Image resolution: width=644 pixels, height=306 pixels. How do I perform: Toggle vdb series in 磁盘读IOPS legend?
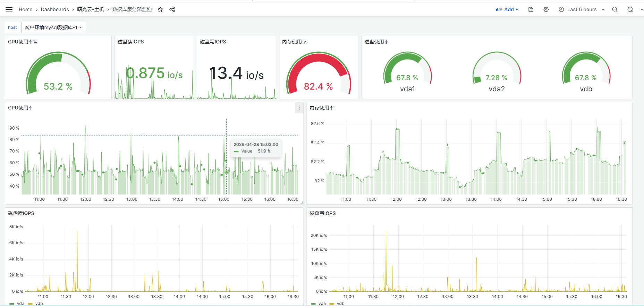click(35, 304)
